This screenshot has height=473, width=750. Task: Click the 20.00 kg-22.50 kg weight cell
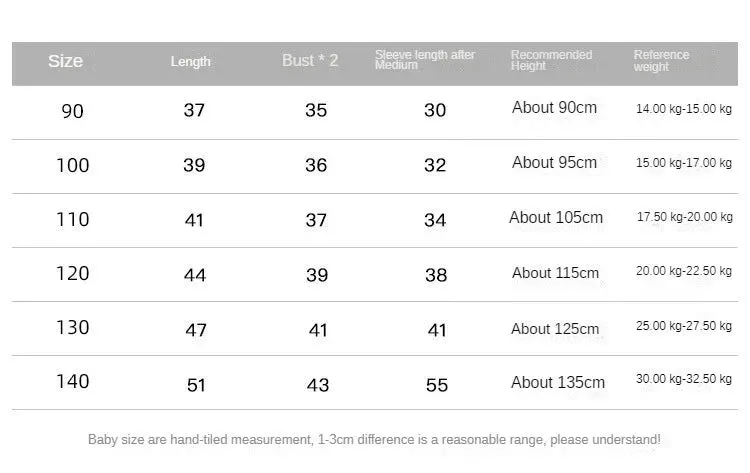tap(684, 271)
